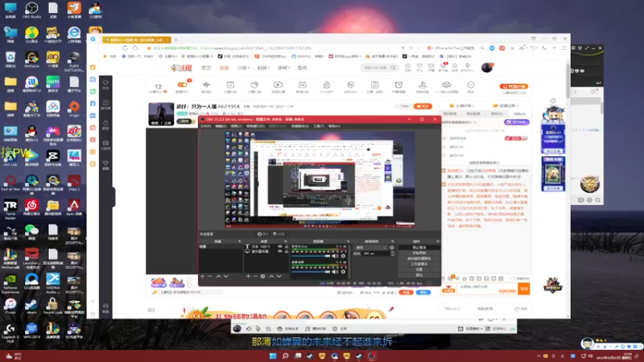The height and width of the screenshot is (362, 644).
Task: Open OBS Studio desktop shortcut
Action: (x=31, y=10)
